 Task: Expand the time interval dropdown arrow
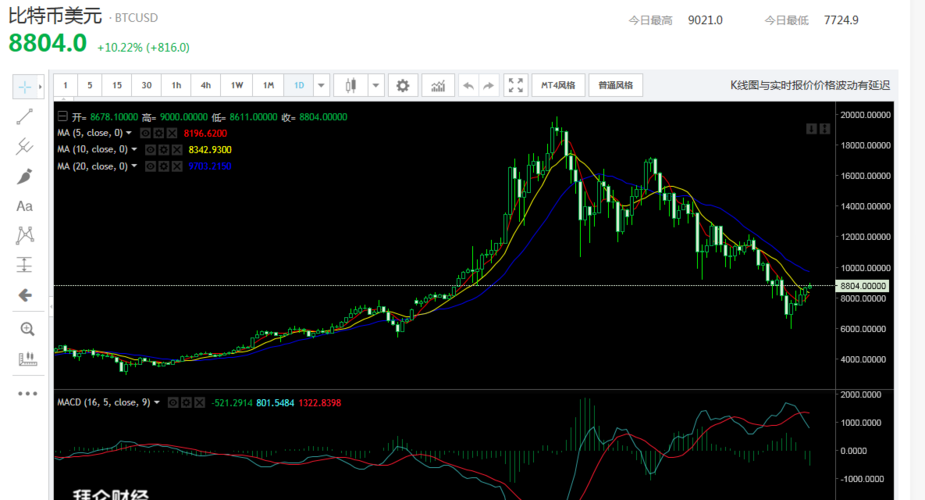[x=321, y=85]
